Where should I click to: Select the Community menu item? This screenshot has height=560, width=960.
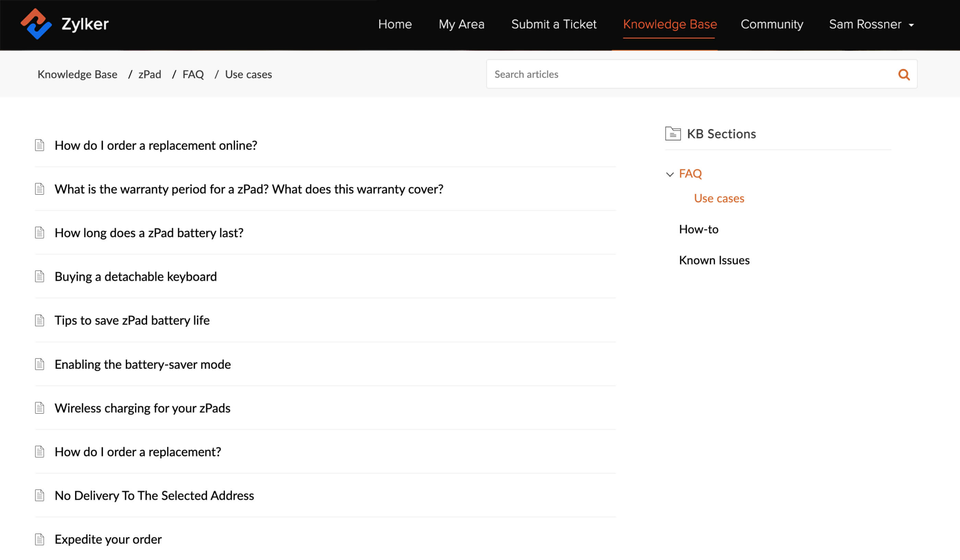771,24
